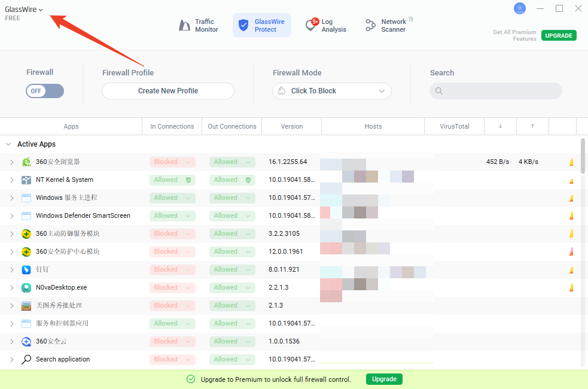Open the Click To Block mode dropdown

click(x=332, y=91)
